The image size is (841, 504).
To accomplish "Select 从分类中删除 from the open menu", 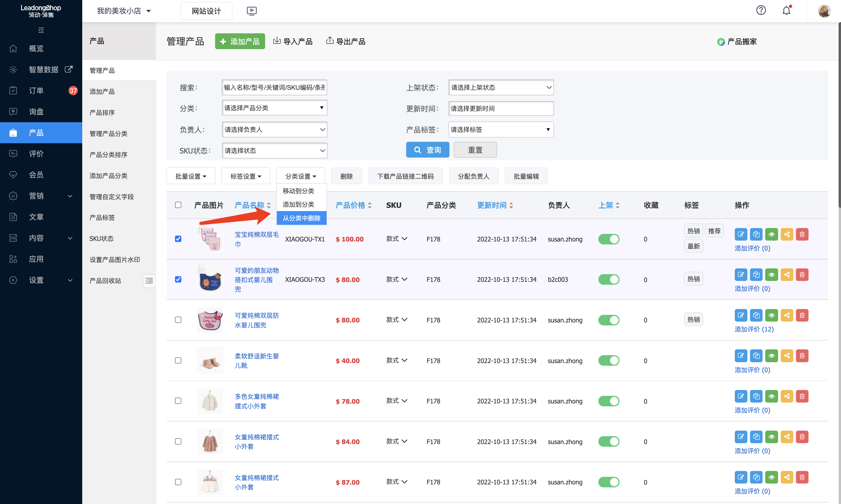I will (x=301, y=218).
